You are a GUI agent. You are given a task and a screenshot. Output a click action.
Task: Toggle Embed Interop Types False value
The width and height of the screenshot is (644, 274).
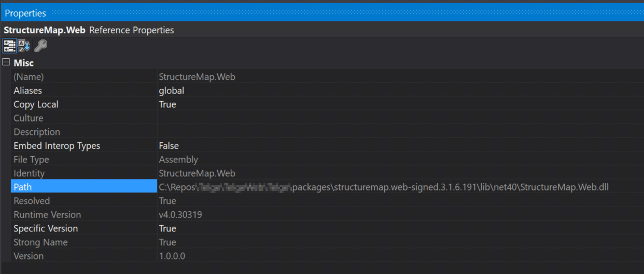point(169,146)
